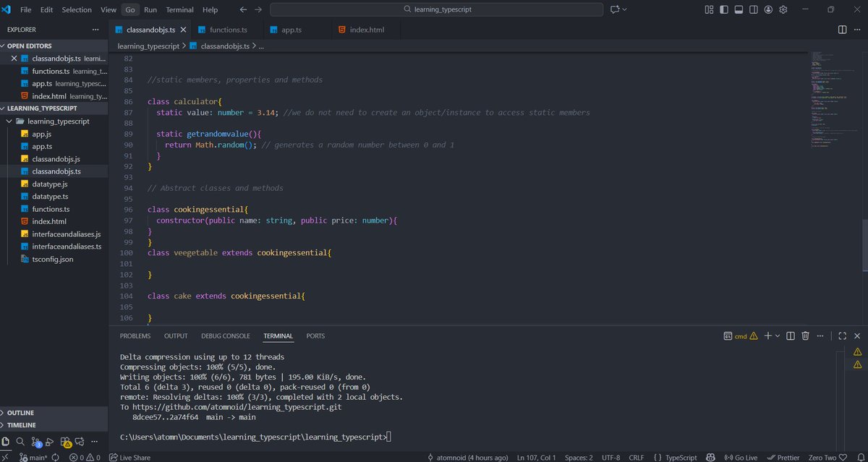Toggle the panel maximize arrow in terminal
This screenshot has height=462, width=868.
[842, 335]
